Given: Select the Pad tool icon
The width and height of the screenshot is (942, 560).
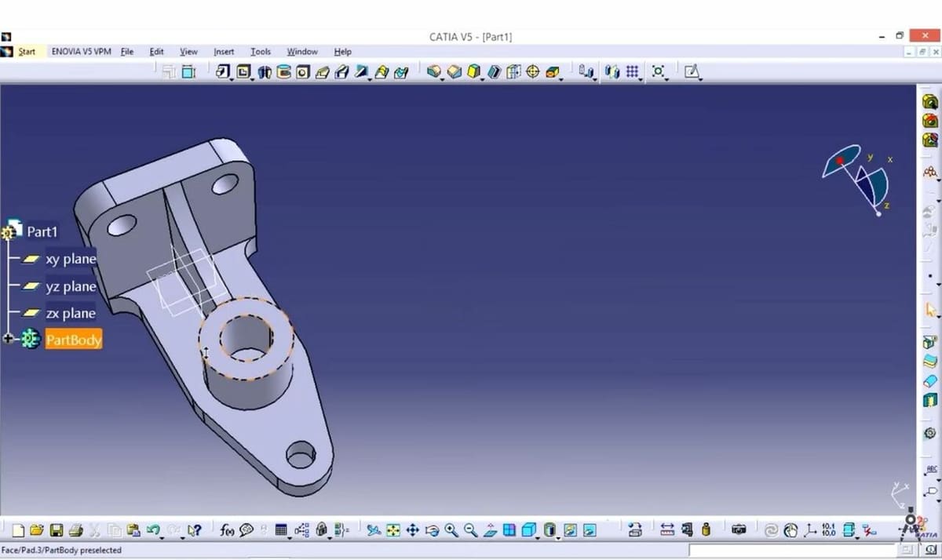Looking at the screenshot, I should 224,71.
